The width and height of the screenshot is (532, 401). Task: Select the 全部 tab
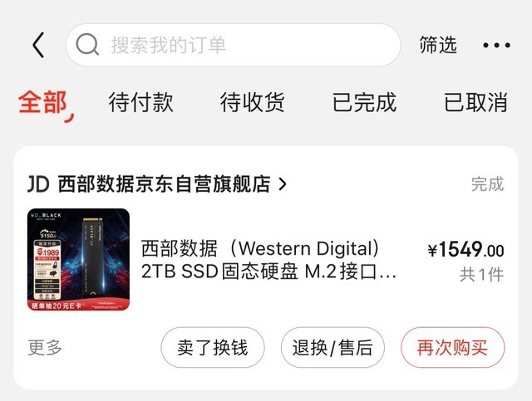click(43, 102)
